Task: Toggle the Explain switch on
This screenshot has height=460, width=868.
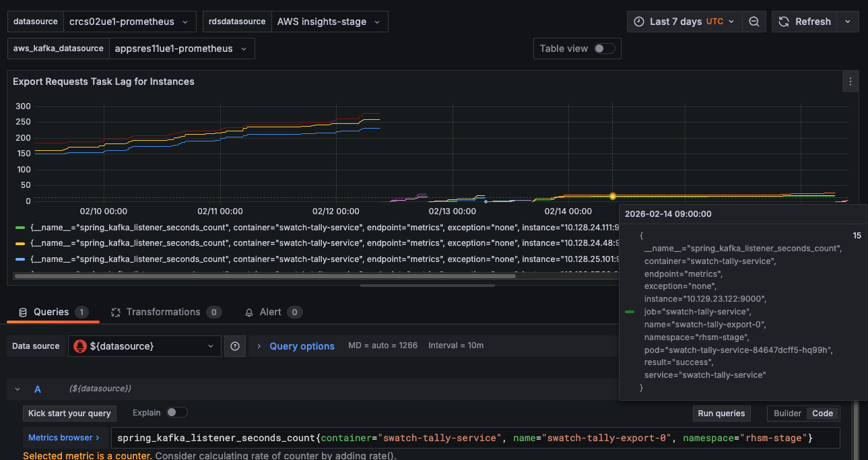Action: (x=177, y=413)
